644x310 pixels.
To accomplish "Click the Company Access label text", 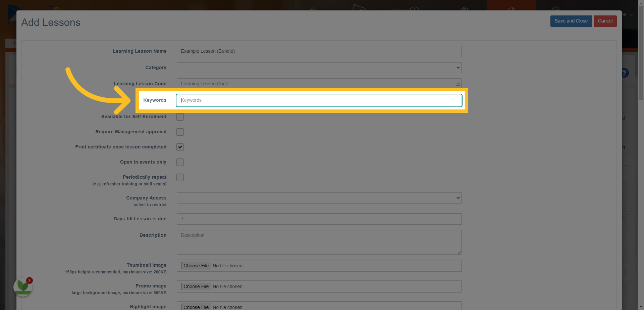I will click(146, 198).
